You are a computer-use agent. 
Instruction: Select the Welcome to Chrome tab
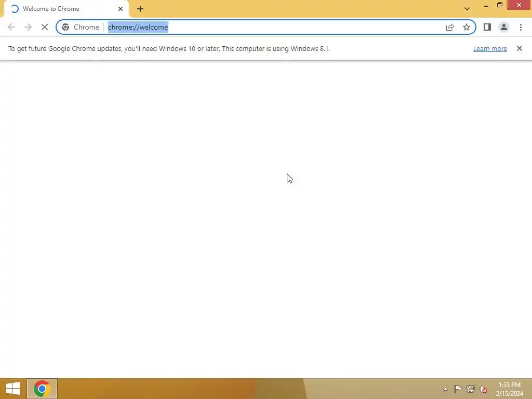(x=66, y=9)
